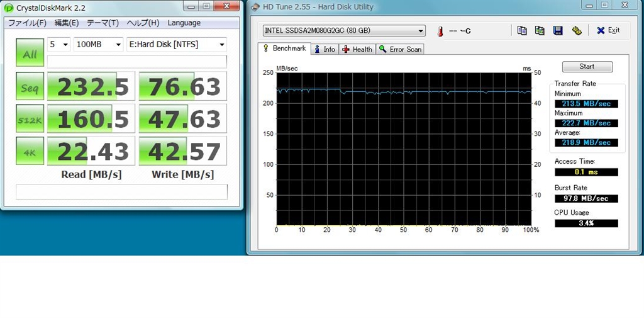Run the Seq test in CrystalDiskMark
The width and height of the screenshot is (644, 318).
[30, 86]
